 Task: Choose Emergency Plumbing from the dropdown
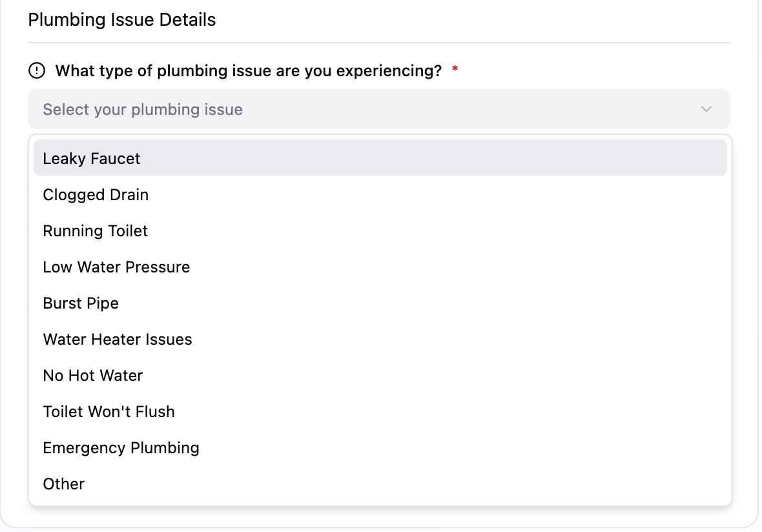coord(121,447)
